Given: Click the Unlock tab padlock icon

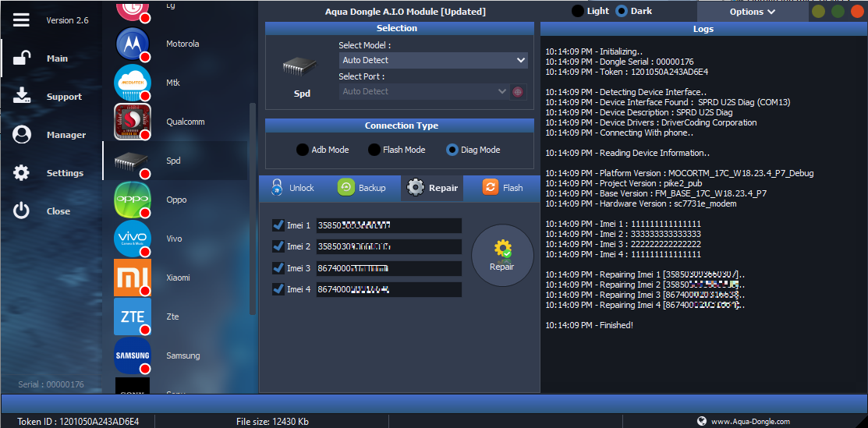Looking at the screenshot, I should (x=276, y=188).
